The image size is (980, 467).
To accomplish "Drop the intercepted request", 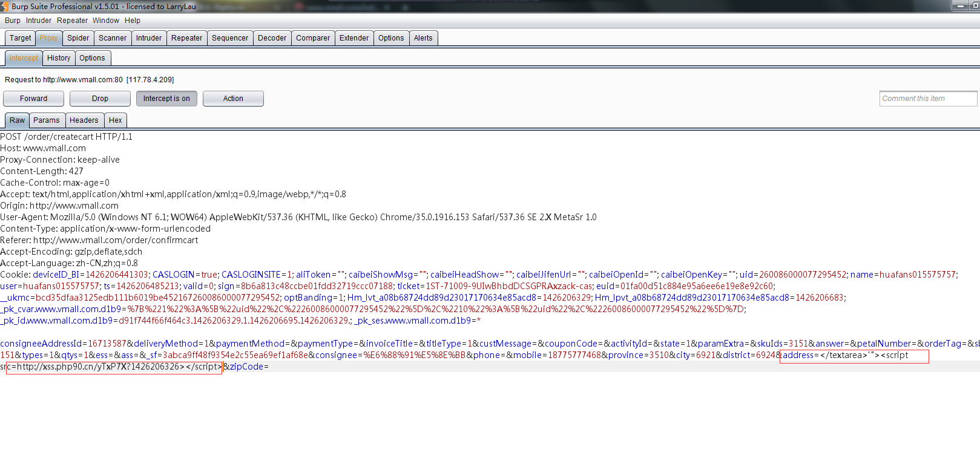I will 100,99.
